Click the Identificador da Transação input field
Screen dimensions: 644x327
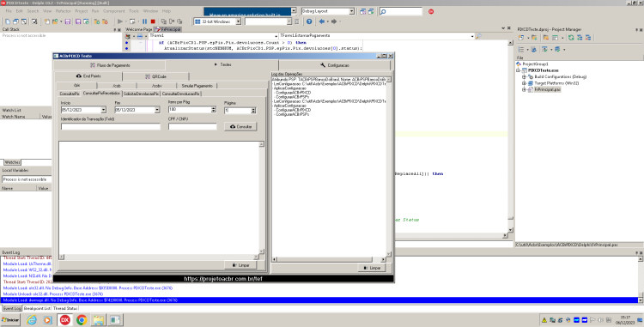(x=111, y=127)
